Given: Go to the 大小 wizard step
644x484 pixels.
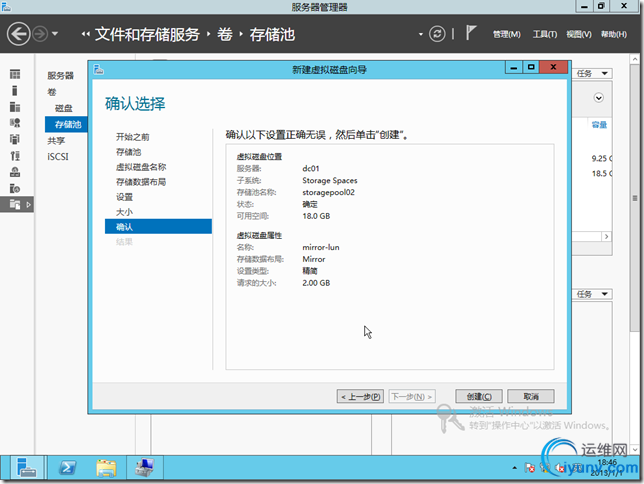Looking at the screenshot, I should (124, 212).
